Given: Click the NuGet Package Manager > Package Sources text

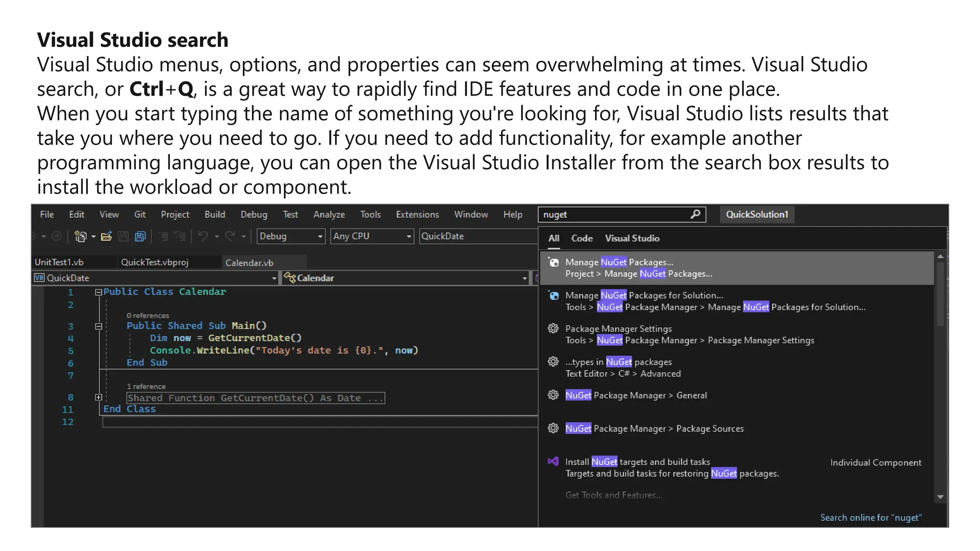Looking at the screenshot, I should point(655,429).
